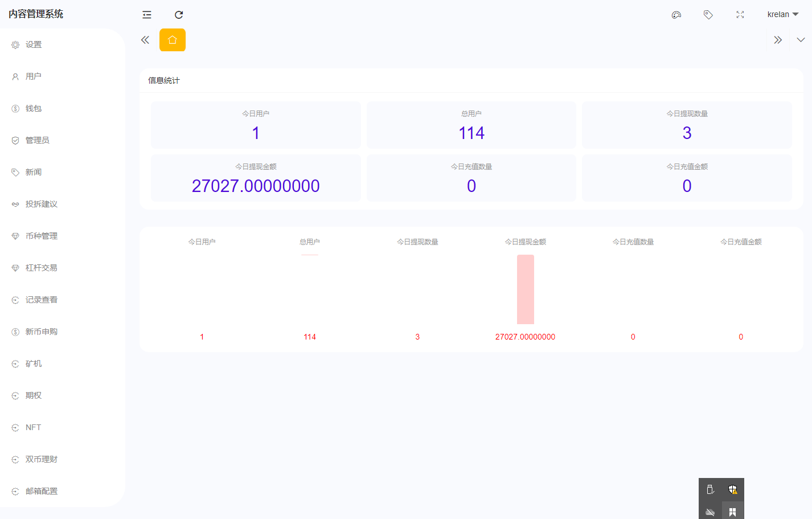The height and width of the screenshot is (519, 812).
Task: Click the 今日提现数量 card value 3
Action: (687, 133)
